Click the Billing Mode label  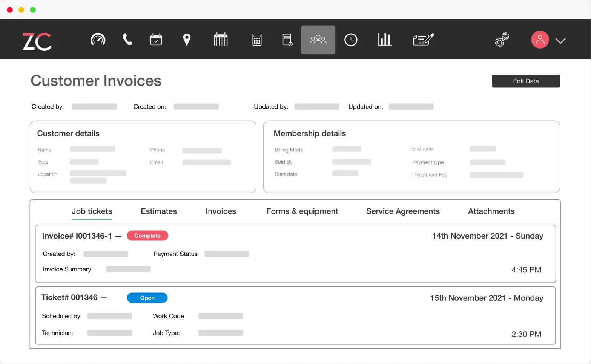289,150
